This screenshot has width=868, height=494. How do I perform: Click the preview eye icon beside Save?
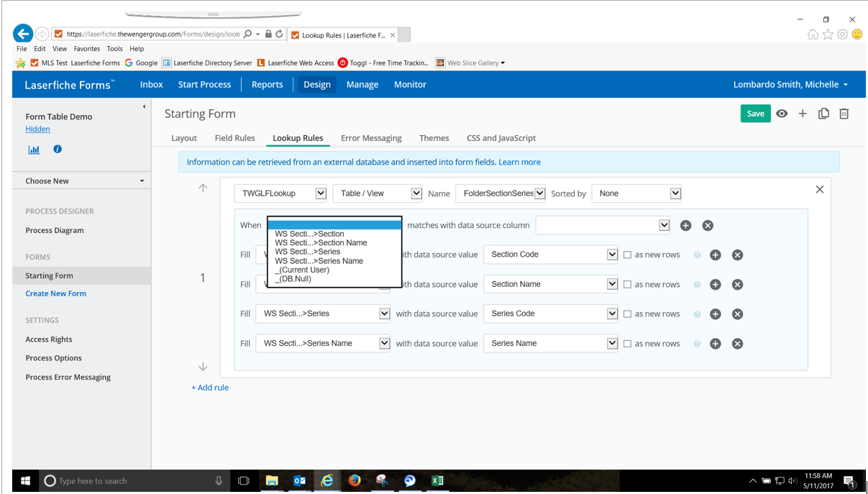[x=782, y=114]
